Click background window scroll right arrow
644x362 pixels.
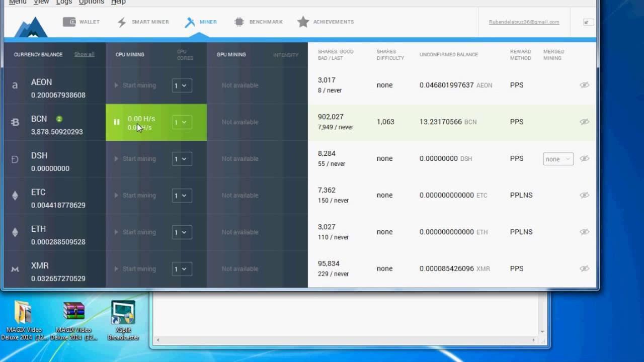[x=533, y=340]
